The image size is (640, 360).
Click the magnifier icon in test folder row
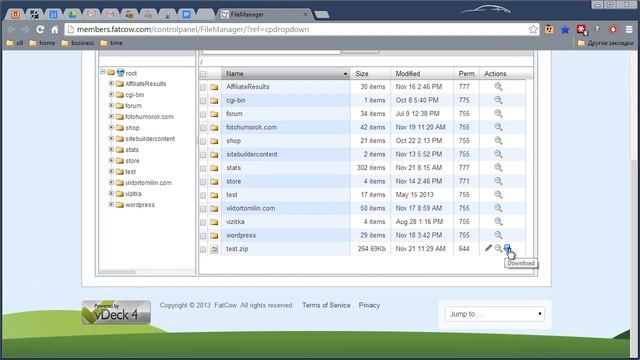click(498, 194)
